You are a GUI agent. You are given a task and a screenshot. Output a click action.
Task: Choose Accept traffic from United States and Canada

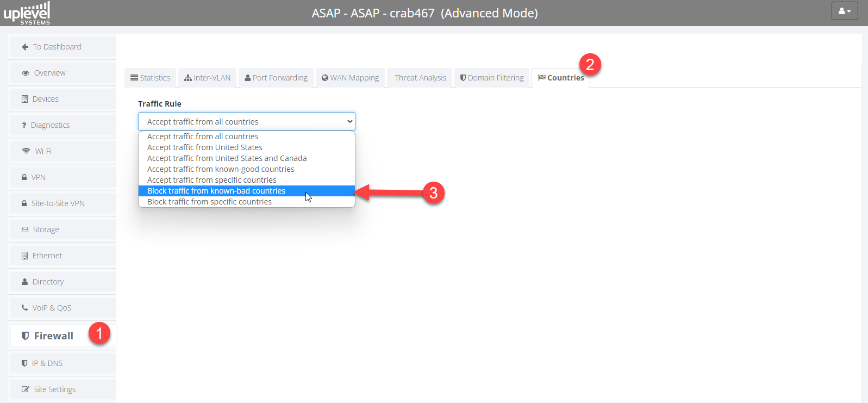click(247, 158)
